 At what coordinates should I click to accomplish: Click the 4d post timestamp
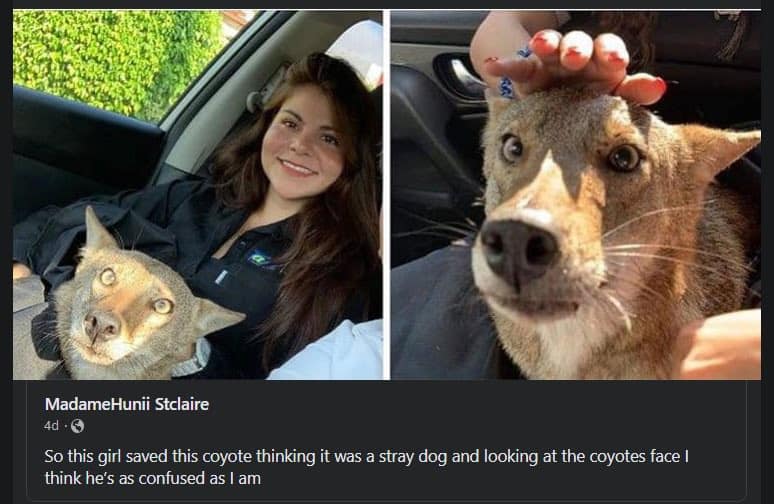pos(52,427)
